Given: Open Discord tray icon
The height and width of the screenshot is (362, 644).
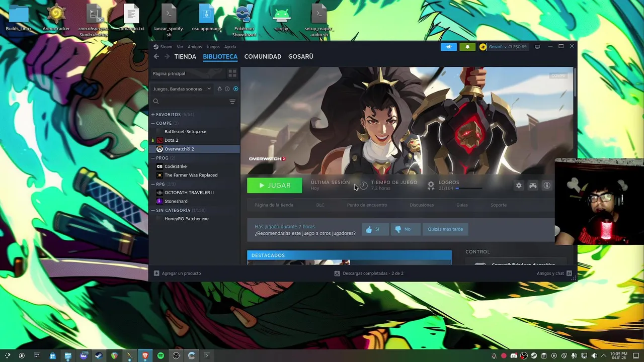Looking at the screenshot, I should (514, 356).
